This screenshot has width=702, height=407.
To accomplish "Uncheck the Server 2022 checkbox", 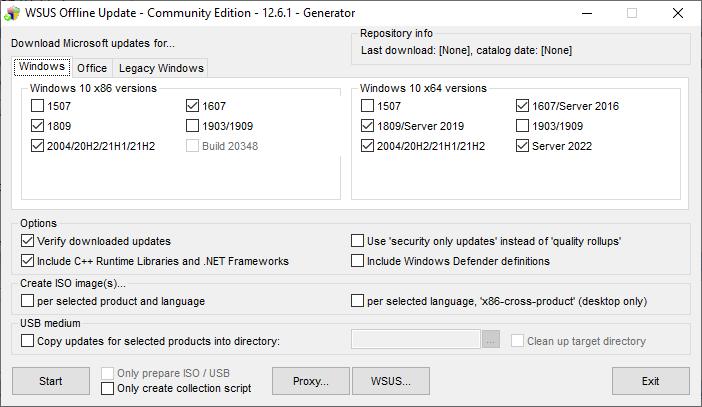I will click(x=522, y=146).
